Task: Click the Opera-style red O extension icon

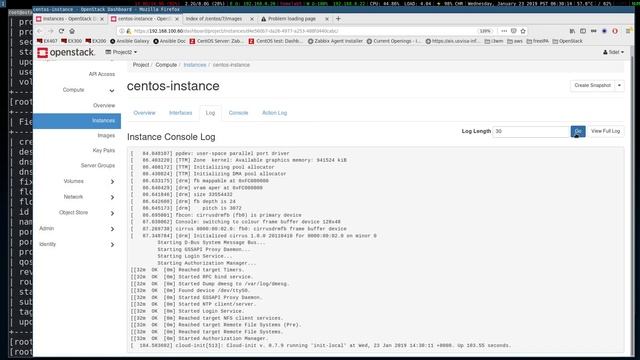Action: tap(615, 31)
